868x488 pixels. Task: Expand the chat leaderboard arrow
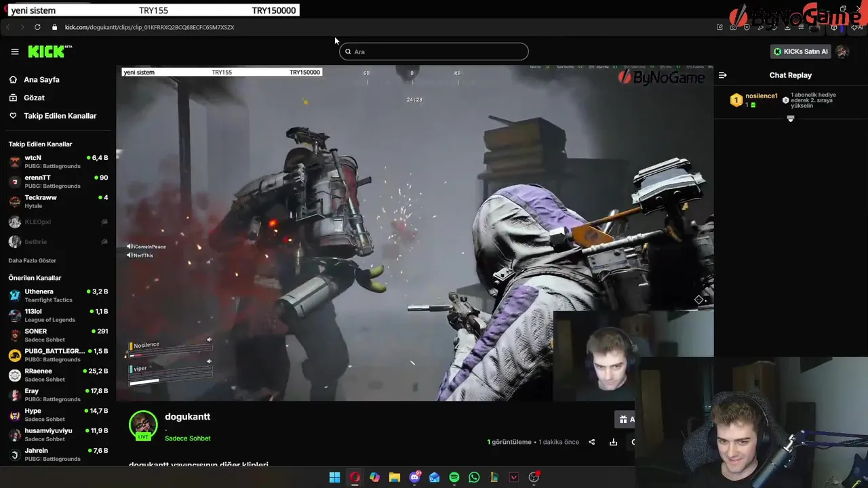[790, 119]
